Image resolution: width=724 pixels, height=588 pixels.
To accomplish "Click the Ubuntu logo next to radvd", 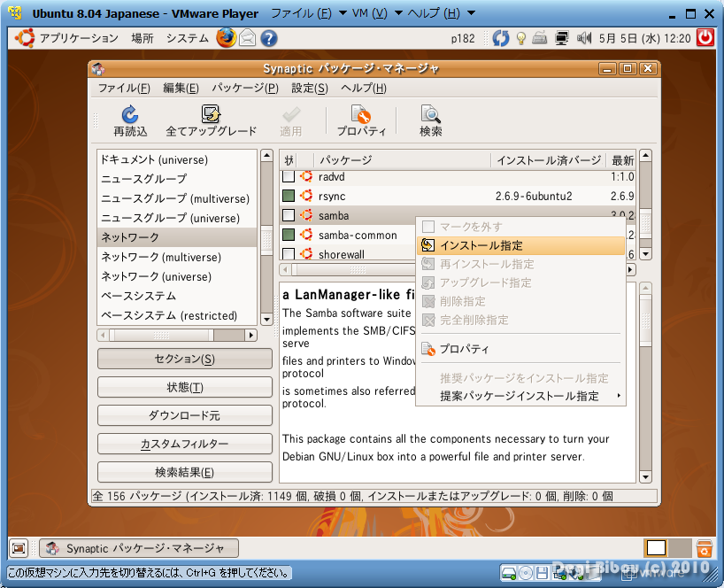I will coord(306,176).
